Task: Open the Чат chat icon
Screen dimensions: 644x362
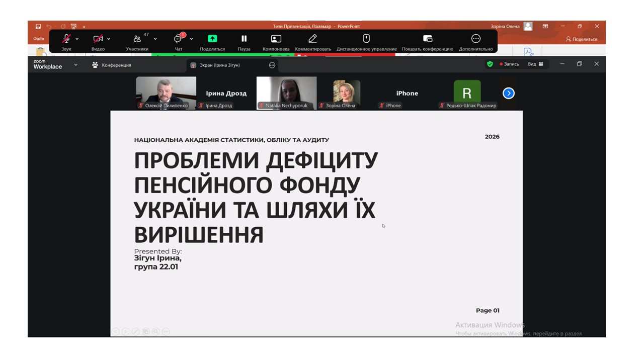Action: [178, 39]
